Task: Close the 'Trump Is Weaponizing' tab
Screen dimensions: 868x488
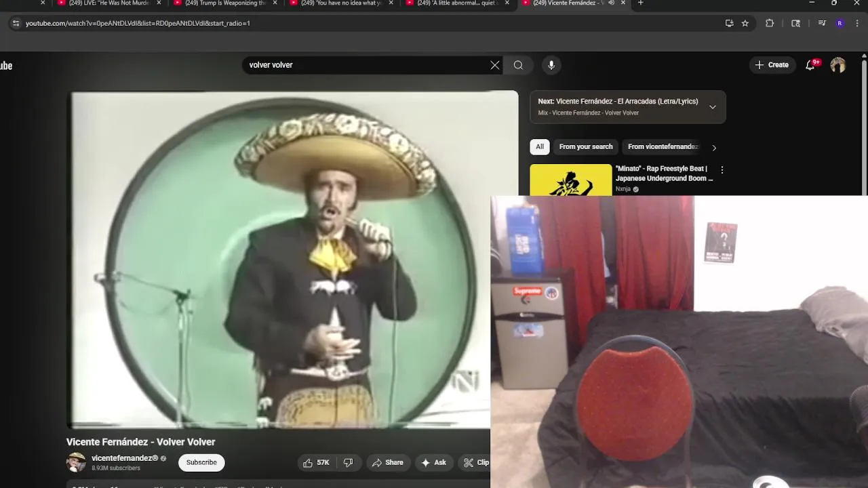Action: [275, 3]
